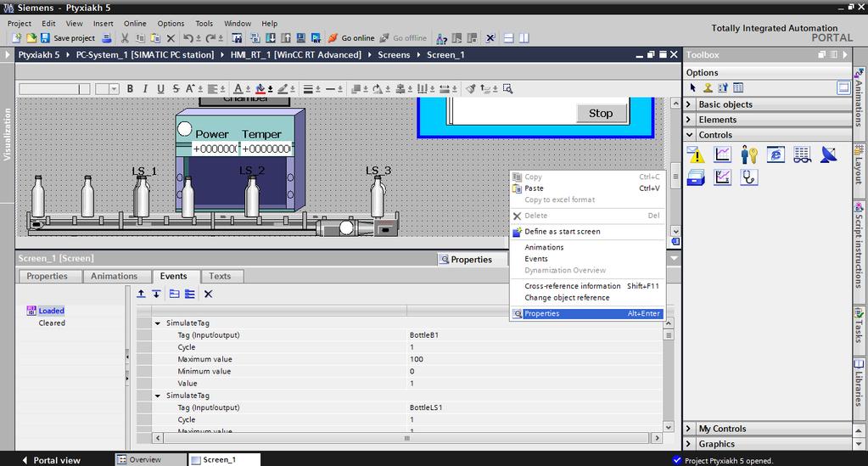
Task: Click the Save project toolbar button
Action: pos(67,38)
